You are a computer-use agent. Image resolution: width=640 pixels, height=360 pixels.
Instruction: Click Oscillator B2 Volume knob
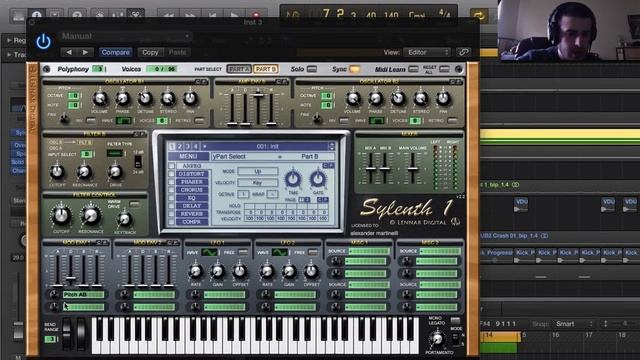pyautogui.click(x=353, y=98)
